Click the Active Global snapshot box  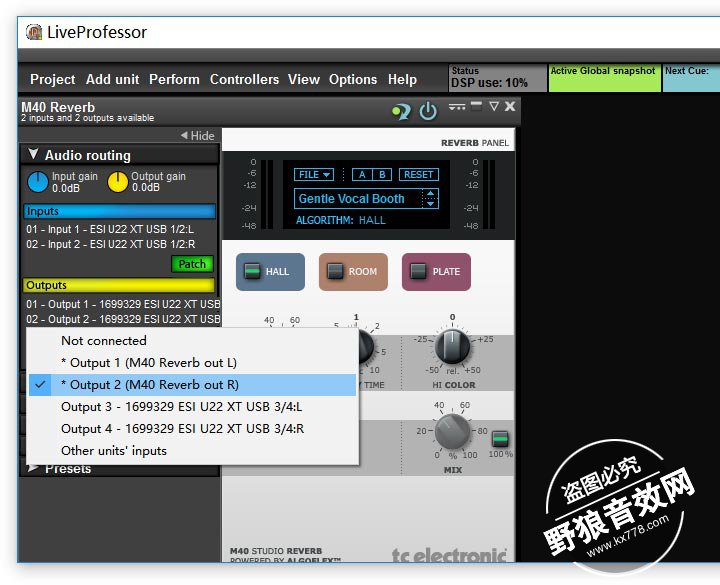tap(605, 78)
